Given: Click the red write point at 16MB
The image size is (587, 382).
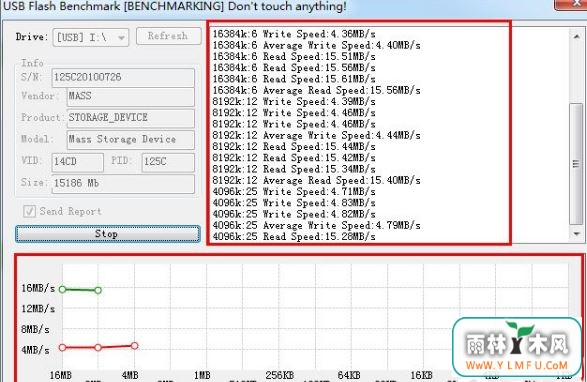Looking at the screenshot, I should pos(63,348).
